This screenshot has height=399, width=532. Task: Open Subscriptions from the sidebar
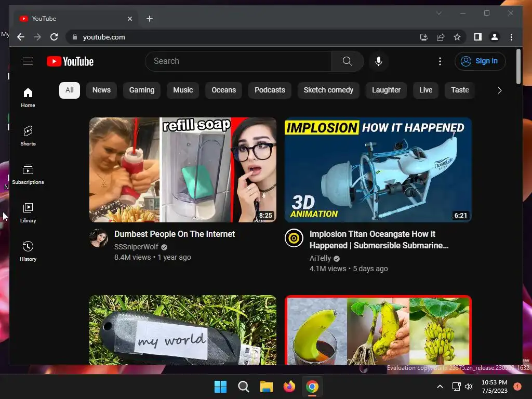tap(28, 175)
